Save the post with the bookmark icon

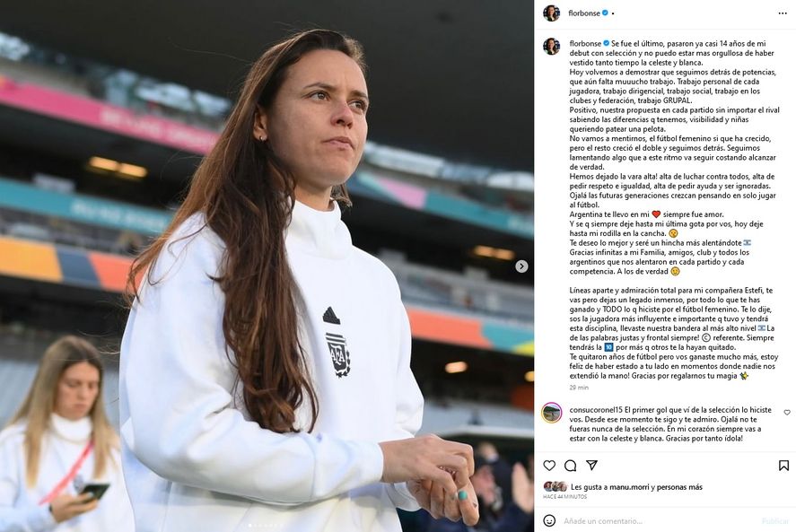(x=783, y=465)
